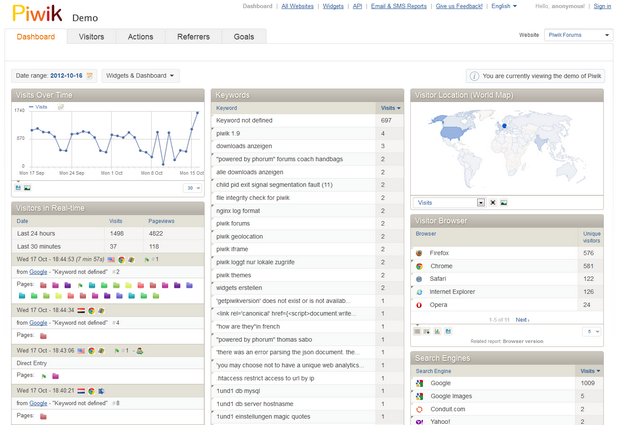Screen dimensions: 618x425
Task: Click pink folder in 18:43:06 visit pages
Action: (x=56, y=376)
